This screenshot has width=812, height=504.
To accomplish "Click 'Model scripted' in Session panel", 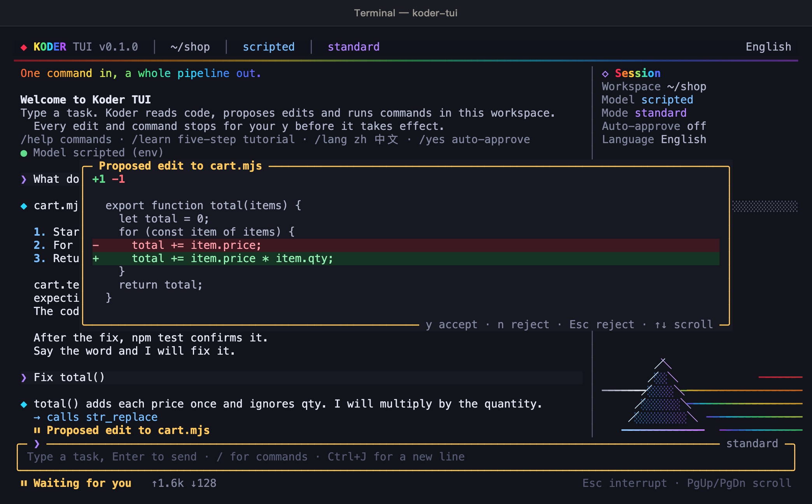I will point(647,100).
